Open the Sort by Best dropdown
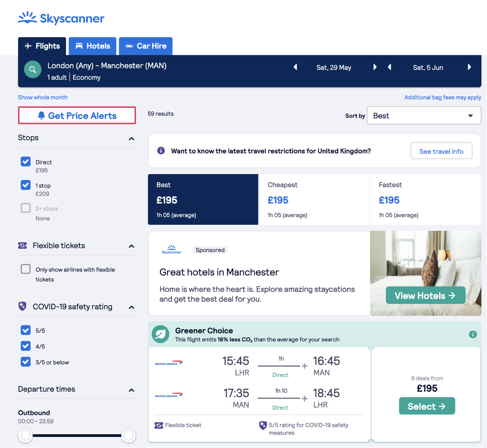Screen dimensions: 487x448 (x=424, y=115)
